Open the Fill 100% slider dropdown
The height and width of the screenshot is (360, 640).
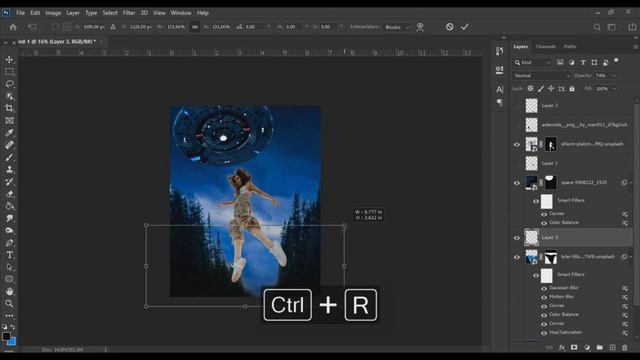pyautogui.click(x=614, y=89)
